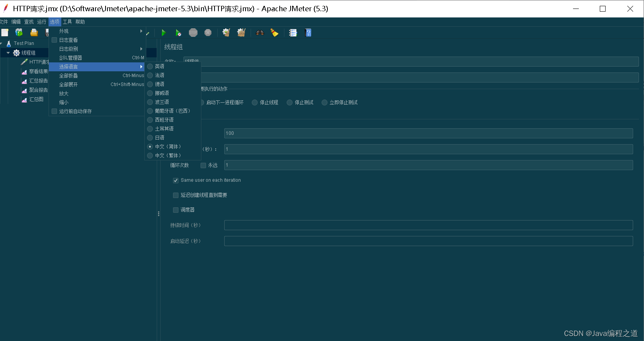The width and height of the screenshot is (644, 341).
Task: Select 挪威语 language radio option
Action: tap(173, 93)
